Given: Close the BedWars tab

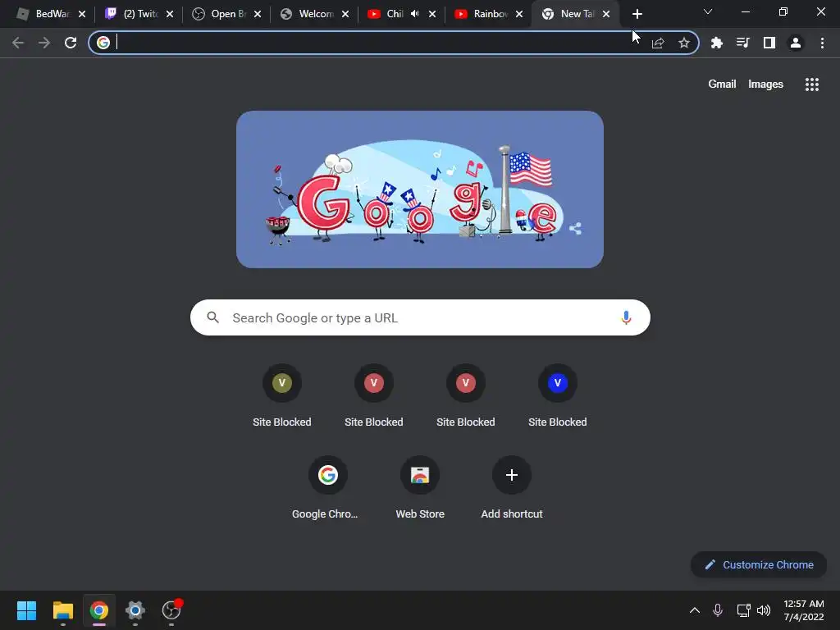Looking at the screenshot, I should click(82, 14).
